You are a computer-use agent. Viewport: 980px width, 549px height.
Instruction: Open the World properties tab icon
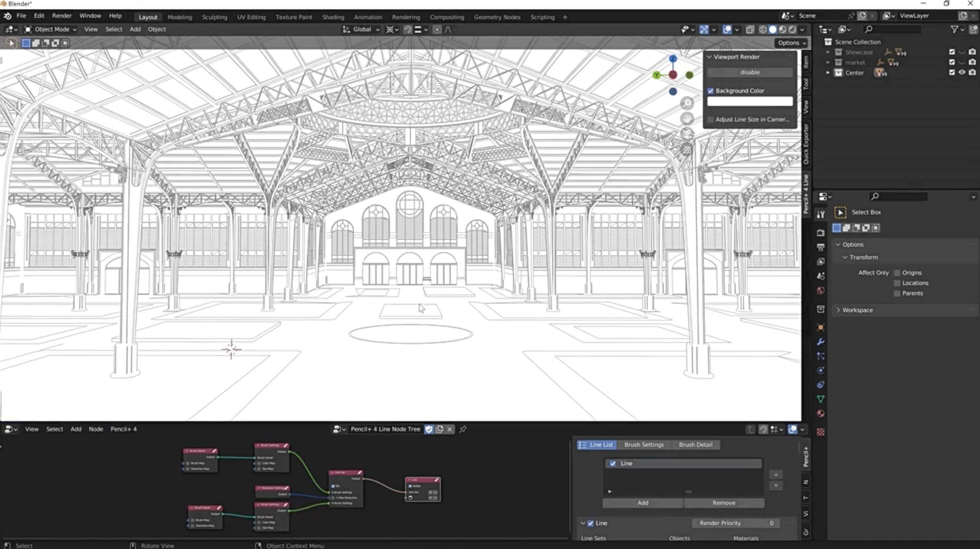click(x=820, y=291)
